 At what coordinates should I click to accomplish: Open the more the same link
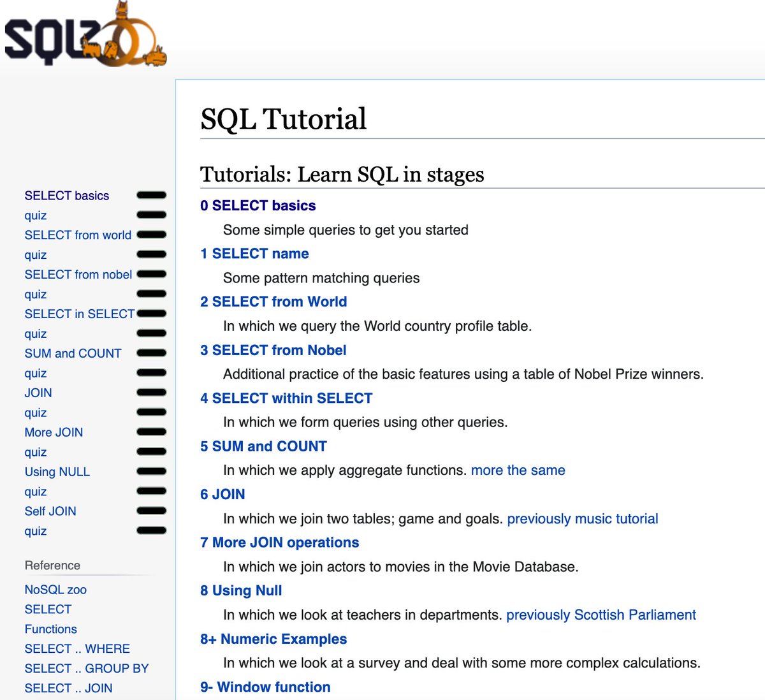[517, 470]
